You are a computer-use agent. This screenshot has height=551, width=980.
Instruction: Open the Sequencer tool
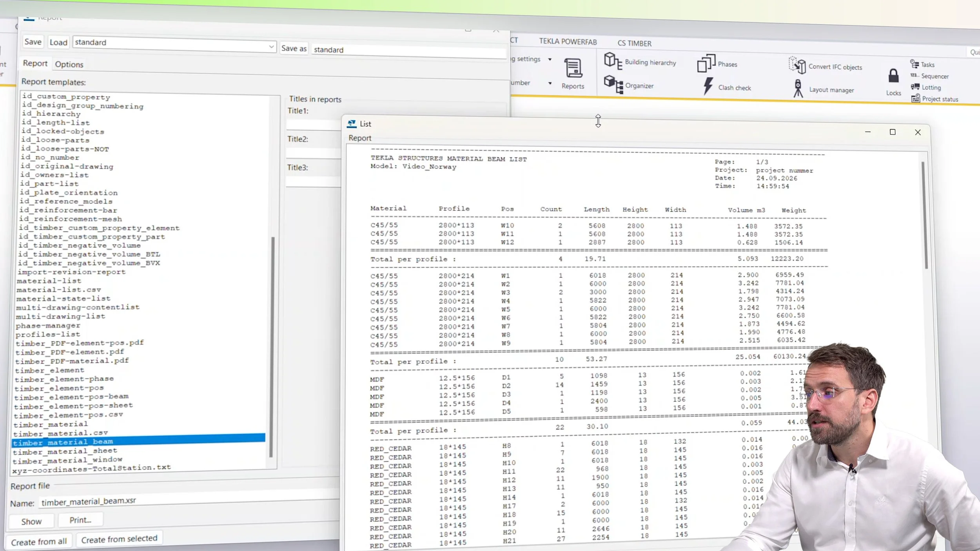pos(929,76)
